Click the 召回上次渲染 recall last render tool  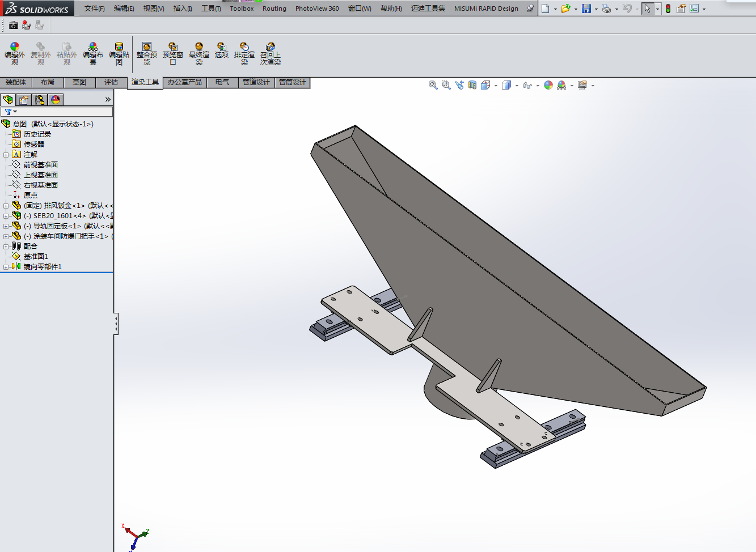[271, 54]
